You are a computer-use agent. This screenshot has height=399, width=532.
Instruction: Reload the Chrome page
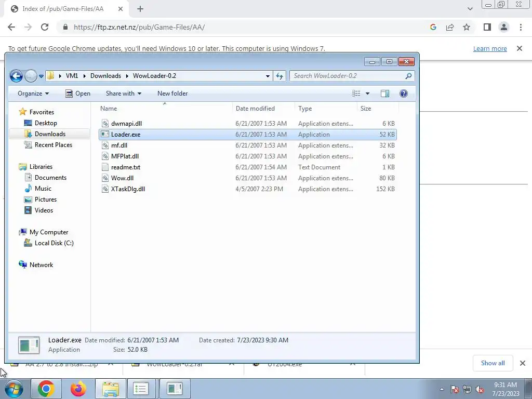click(45, 27)
